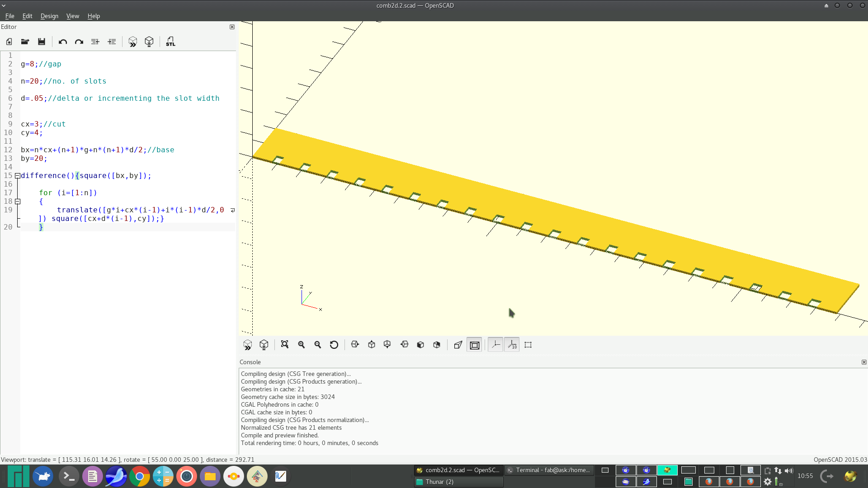Image resolution: width=868 pixels, height=488 pixels.
Task: Open the Design menu
Action: coord(49,16)
